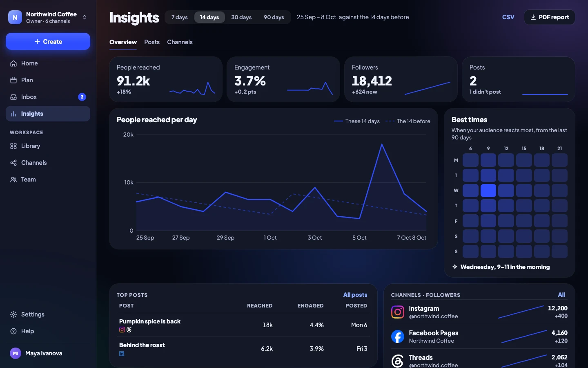
Task: Click the Threads logo in channel followers
Action: click(x=398, y=361)
